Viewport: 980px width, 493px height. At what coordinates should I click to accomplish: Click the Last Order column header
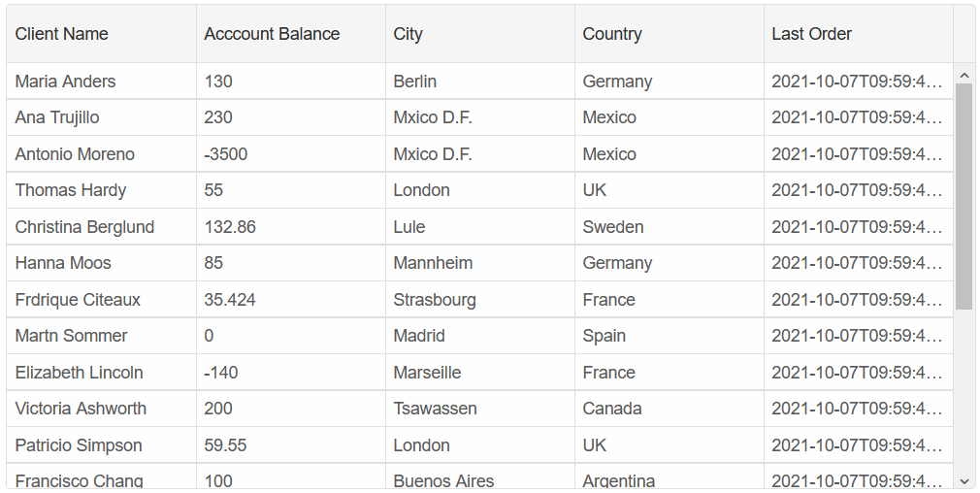point(859,34)
